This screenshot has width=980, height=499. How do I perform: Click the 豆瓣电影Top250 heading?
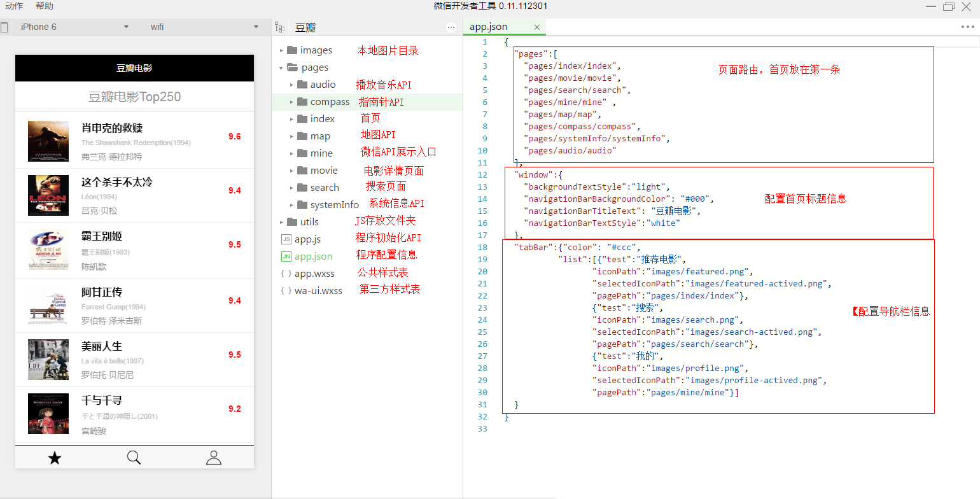point(134,97)
